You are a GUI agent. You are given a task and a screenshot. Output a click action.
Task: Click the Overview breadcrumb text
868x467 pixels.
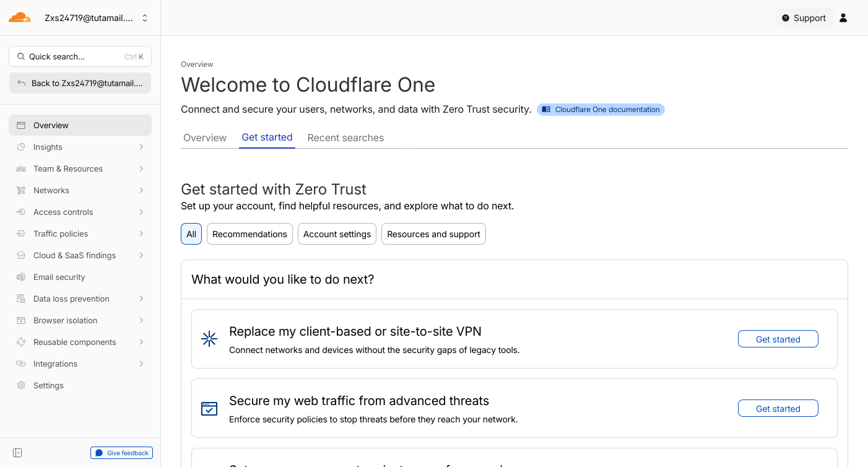pyautogui.click(x=197, y=64)
